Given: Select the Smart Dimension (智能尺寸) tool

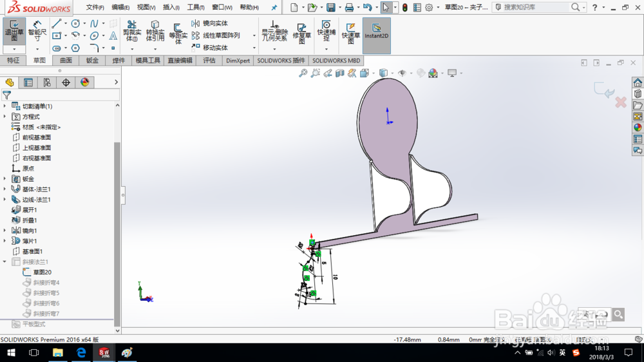Looking at the screenshot, I should 37,31.
